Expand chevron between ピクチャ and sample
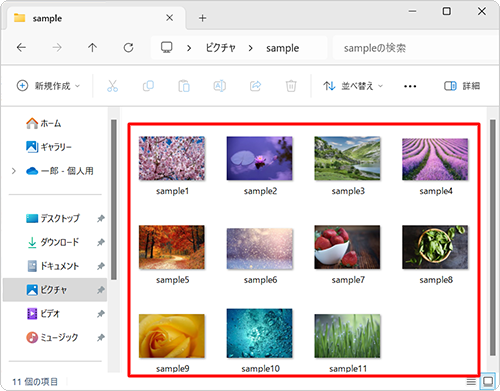 pyautogui.click(x=250, y=48)
